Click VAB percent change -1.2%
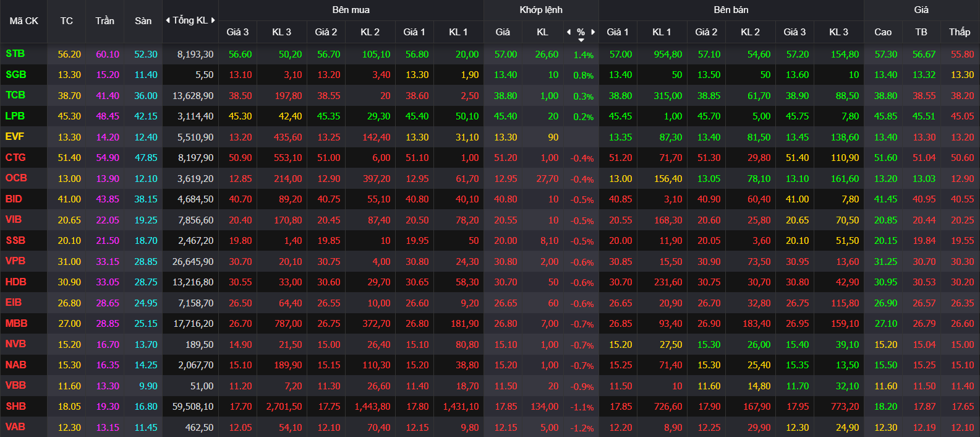980x437 pixels. click(582, 428)
